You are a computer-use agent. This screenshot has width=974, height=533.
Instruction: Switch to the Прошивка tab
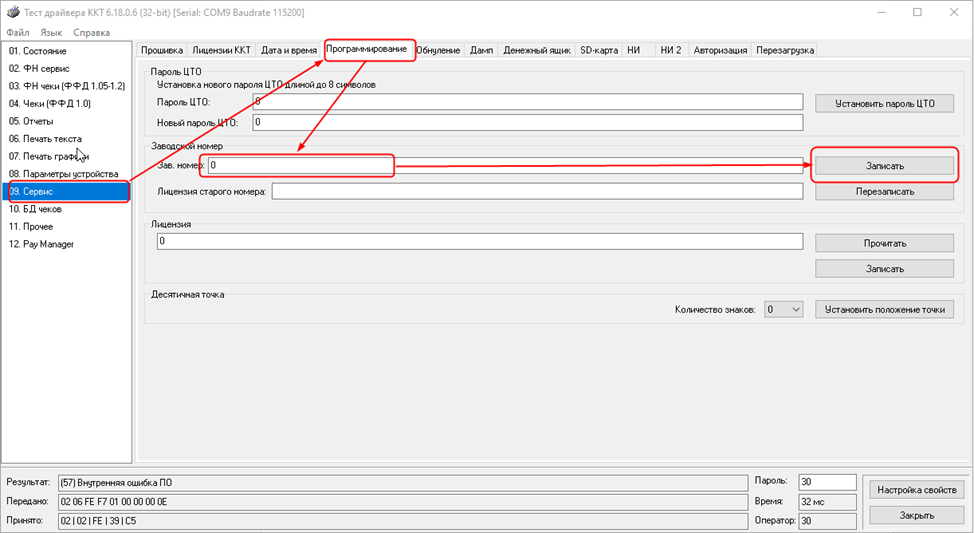(161, 50)
